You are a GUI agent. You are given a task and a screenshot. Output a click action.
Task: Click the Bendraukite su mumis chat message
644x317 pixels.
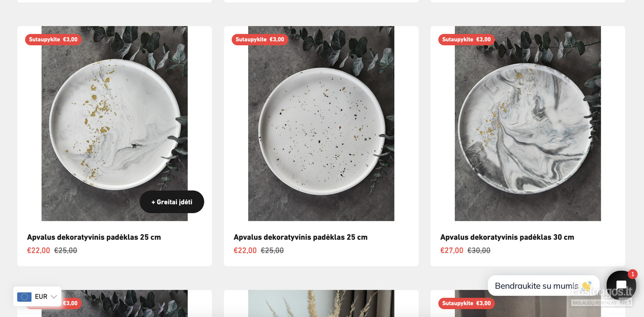click(x=543, y=286)
